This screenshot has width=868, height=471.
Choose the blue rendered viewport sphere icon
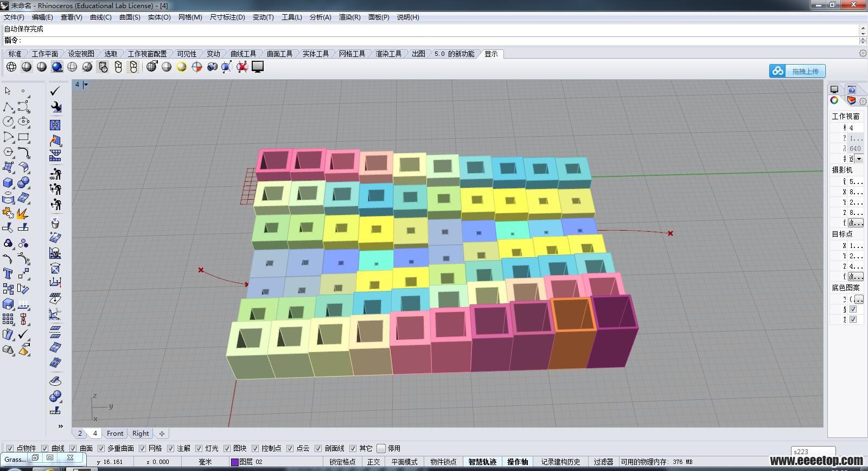57,67
